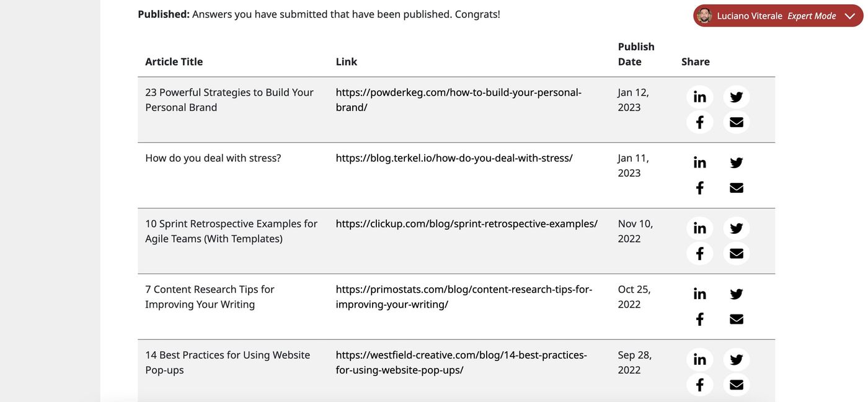
Task: Share personal brand article on LinkedIn
Action: [x=699, y=97]
